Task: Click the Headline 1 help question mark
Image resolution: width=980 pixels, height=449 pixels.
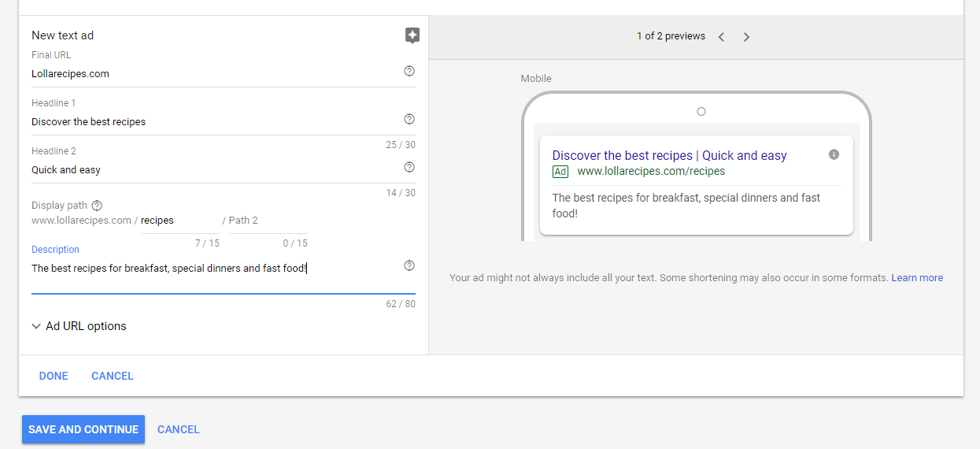Action: click(409, 119)
